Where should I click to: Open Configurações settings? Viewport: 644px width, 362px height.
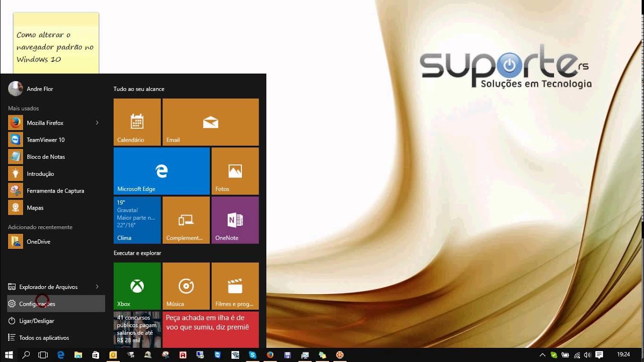(56, 304)
